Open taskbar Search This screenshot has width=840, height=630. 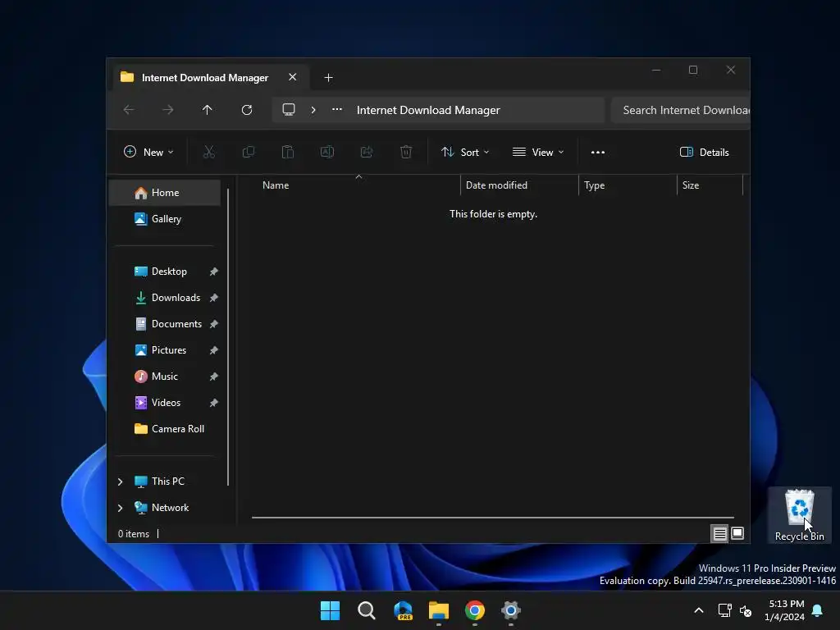click(367, 610)
